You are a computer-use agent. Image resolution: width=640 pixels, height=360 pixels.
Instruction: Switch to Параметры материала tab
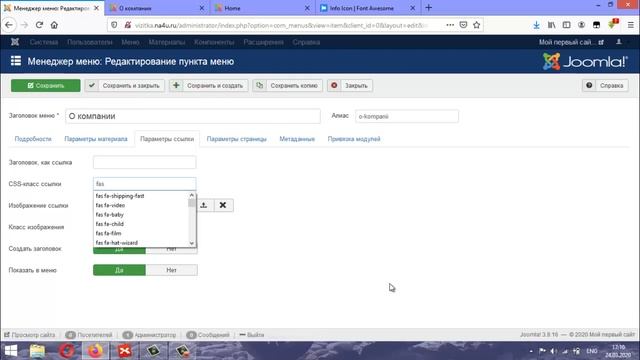click(x=96, y=139)
